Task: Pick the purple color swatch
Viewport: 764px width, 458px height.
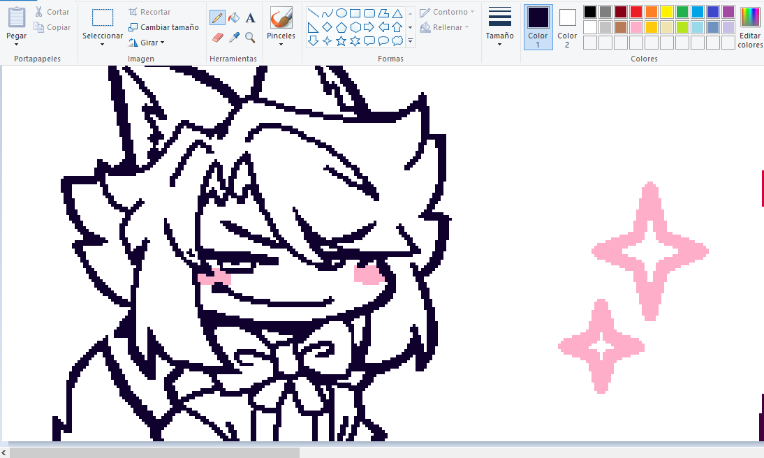Action: pos(728,12)
